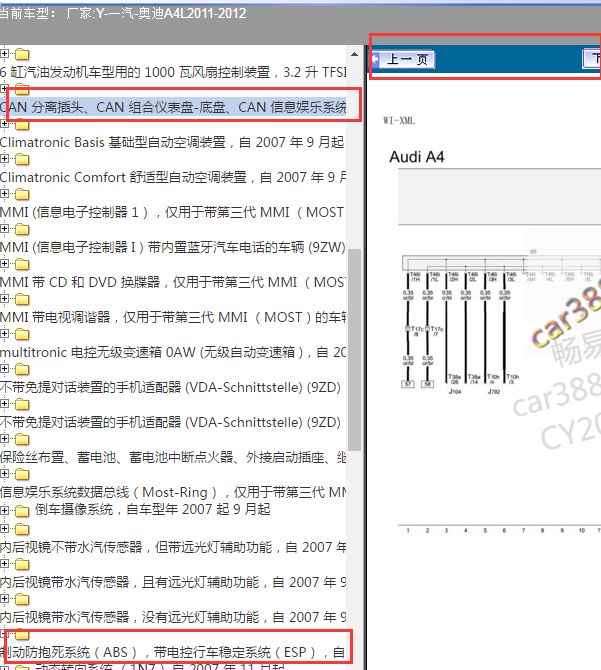Click folder icon of 6 缸汽油发动机 entry
Screen dimensions: 601x670
(22, 55)
